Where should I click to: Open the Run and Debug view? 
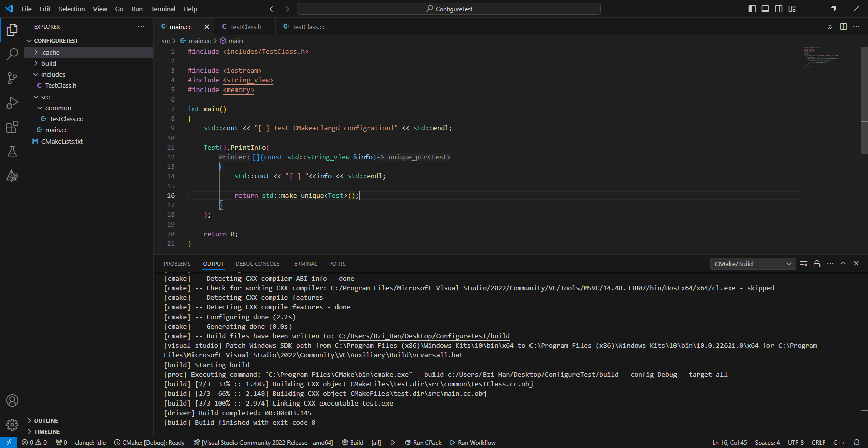(x=12, y=103)
